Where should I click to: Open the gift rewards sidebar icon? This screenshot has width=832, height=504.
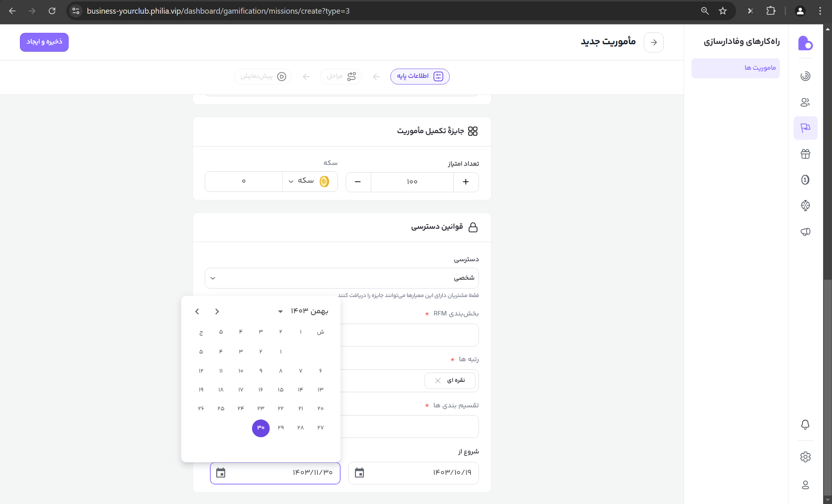point(805,154)
